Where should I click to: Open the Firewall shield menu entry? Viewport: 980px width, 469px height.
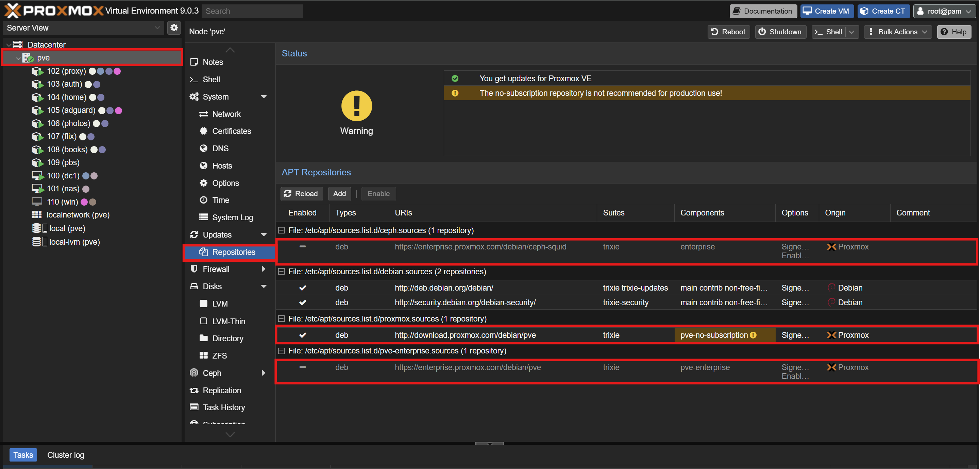coord(216,269)
